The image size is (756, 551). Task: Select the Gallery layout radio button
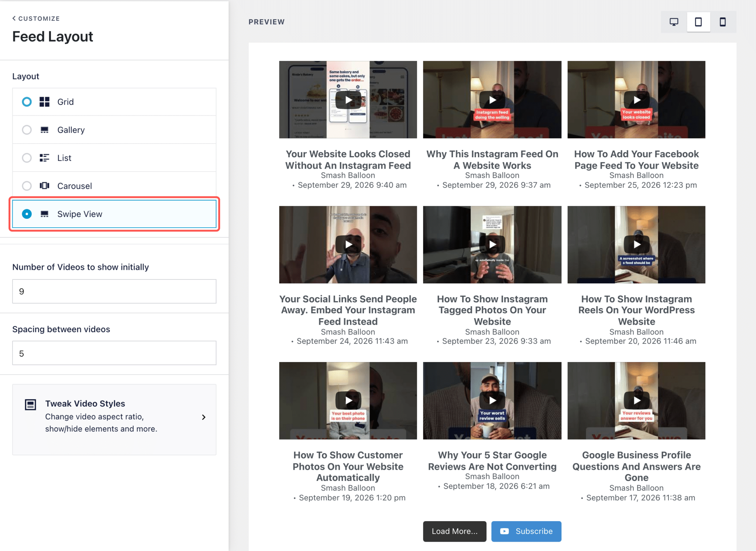click(x=27, y=130)
